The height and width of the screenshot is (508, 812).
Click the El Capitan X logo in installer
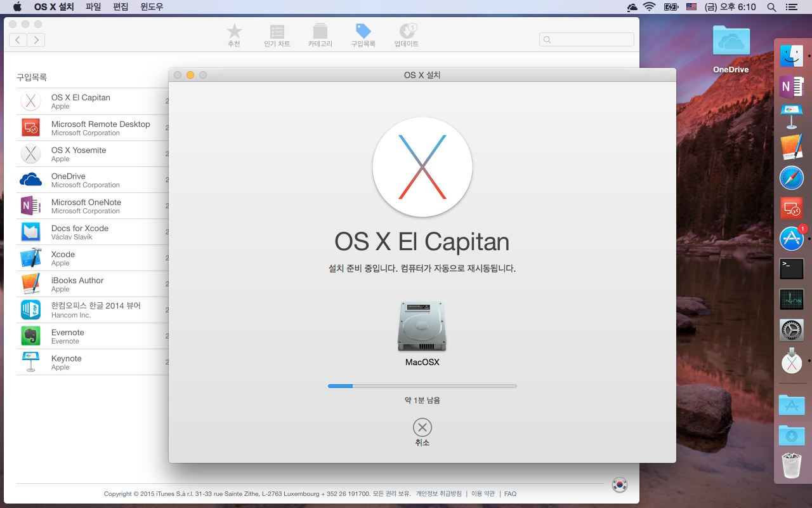(422, 167)
